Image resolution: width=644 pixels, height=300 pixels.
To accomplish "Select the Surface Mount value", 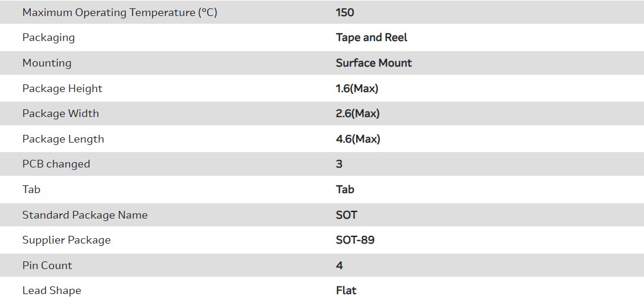I will [374, 63].
